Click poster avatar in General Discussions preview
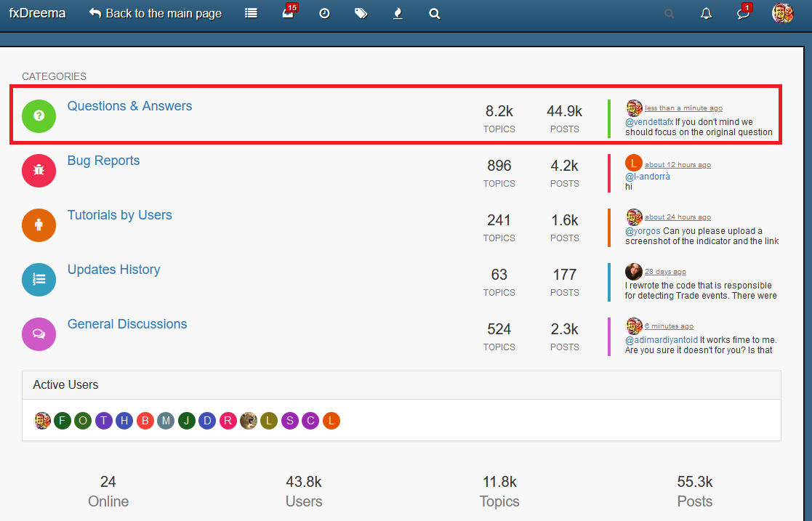The width and height of the screenshot is (812, 521). click(634, 326)
